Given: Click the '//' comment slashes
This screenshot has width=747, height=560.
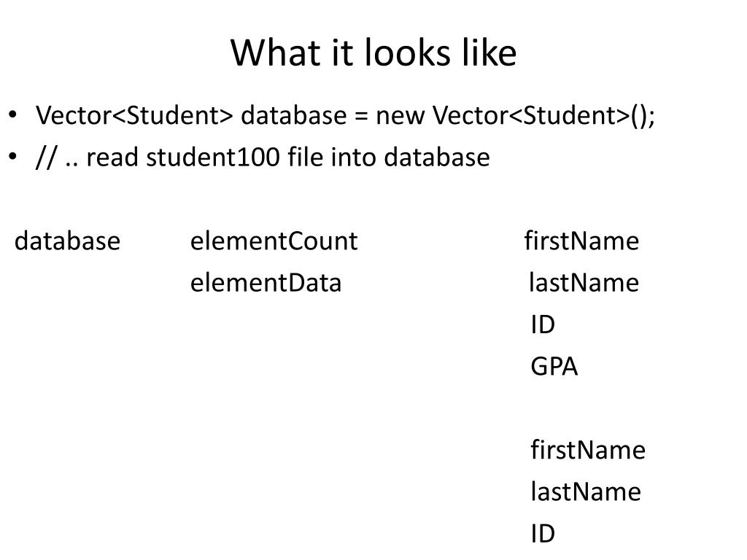Looking at the screenshot, I should [x=46, y=158].
